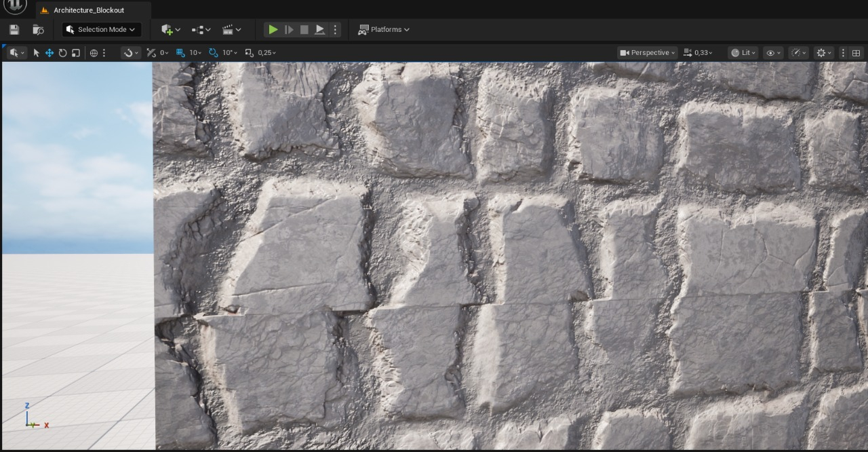Open the viewport selection tools dropdown

(17, 52)
